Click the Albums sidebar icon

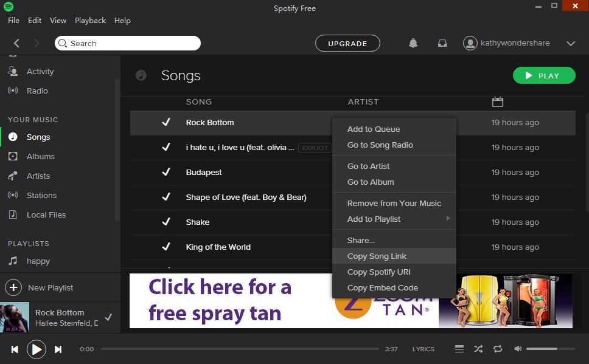click(x=13, y=156)
